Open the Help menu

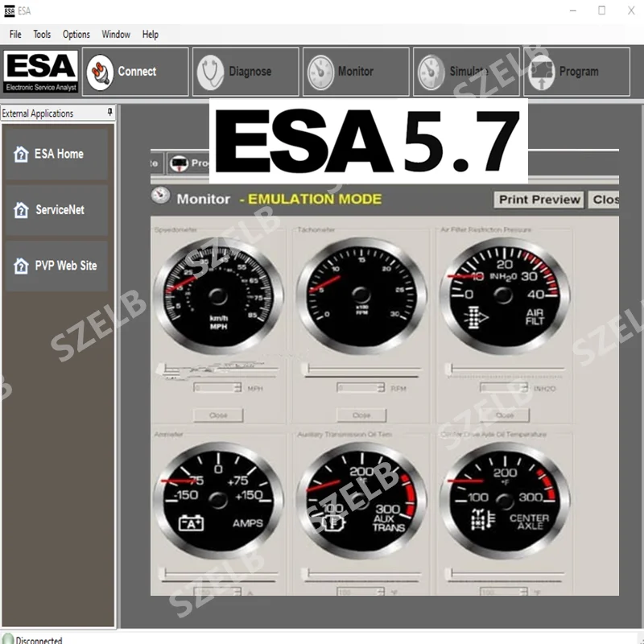pyautogui.click(x=151, y=35)
